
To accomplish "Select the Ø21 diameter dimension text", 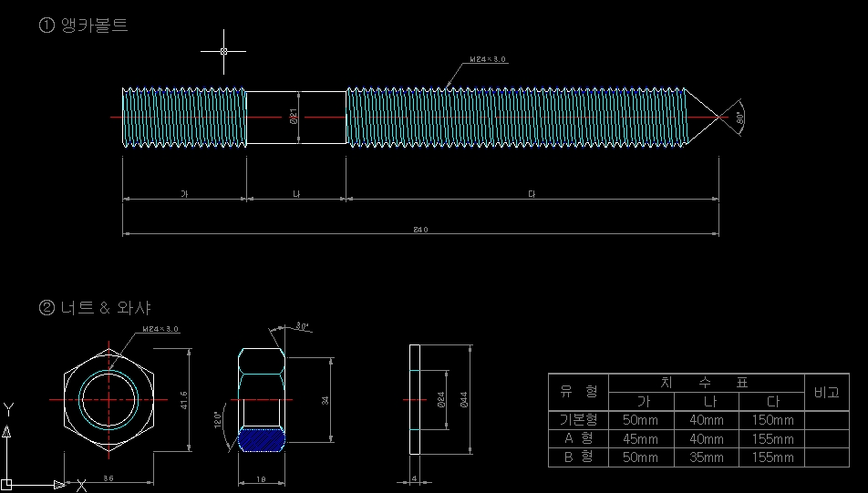I will (x=294, y=117).
